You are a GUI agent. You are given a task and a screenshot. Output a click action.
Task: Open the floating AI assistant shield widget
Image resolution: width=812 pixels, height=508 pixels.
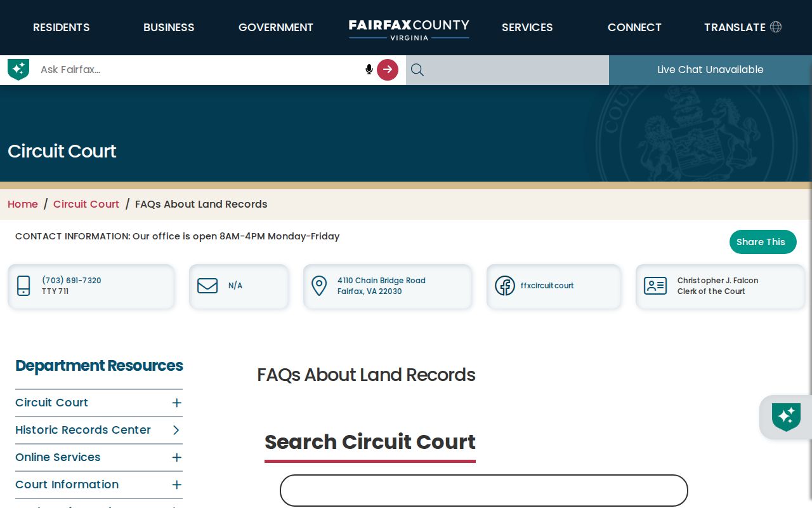point(786,417)
